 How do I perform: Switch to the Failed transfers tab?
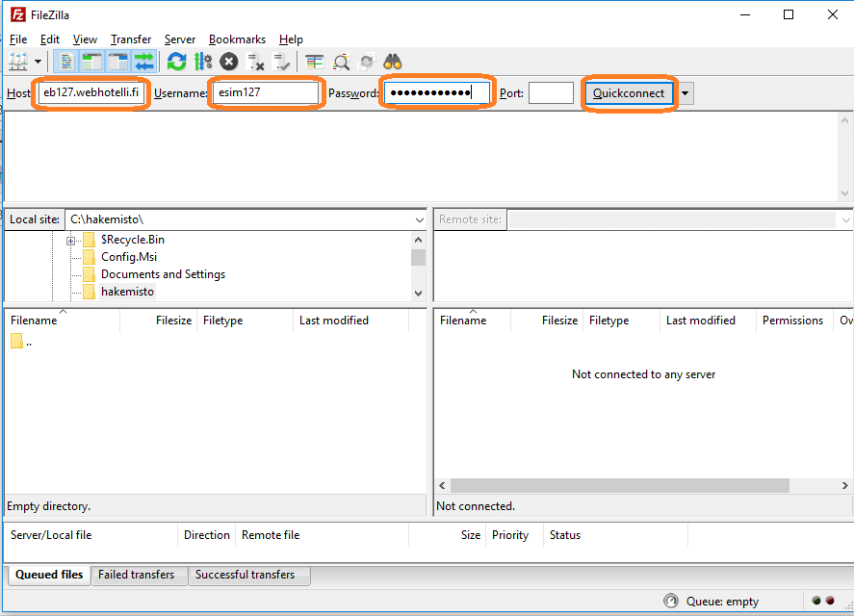click(x=137, y=575)
